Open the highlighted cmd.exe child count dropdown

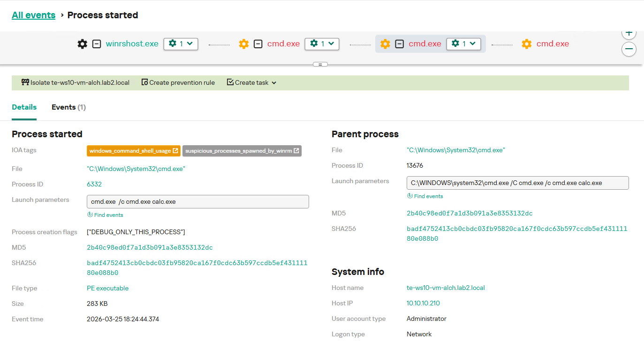[463, 44]
